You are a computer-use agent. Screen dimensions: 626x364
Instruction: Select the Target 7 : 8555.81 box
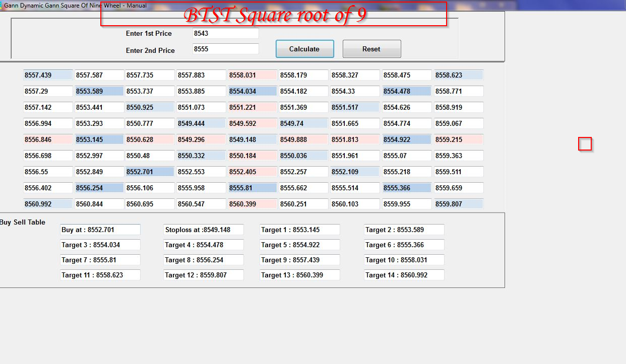tap(100, 260)
